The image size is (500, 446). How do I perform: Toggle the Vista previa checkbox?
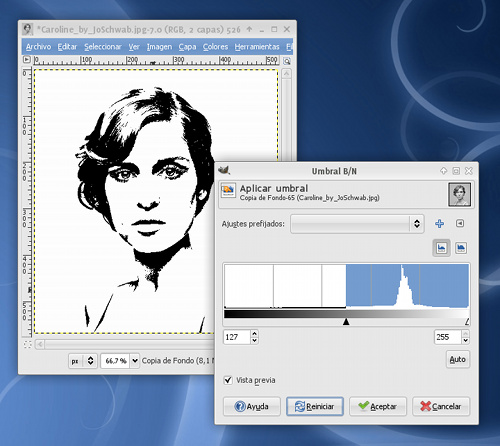228,380
